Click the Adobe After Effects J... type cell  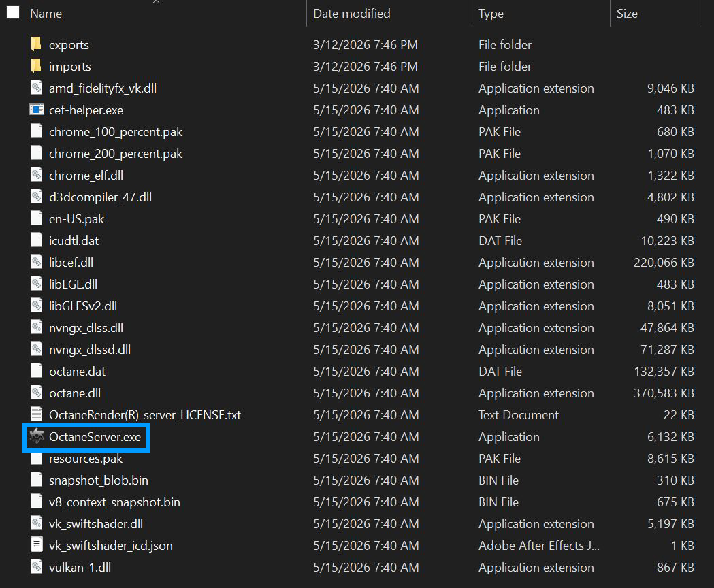pos(538,546)
